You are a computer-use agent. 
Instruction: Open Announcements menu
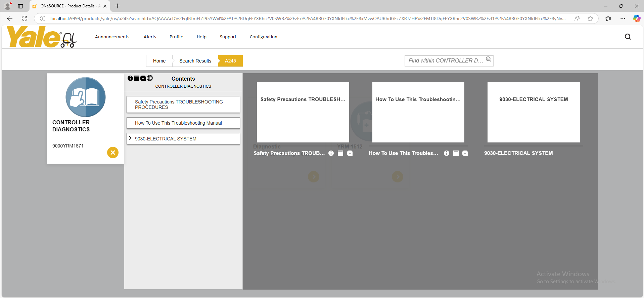(x=112, y=37)
